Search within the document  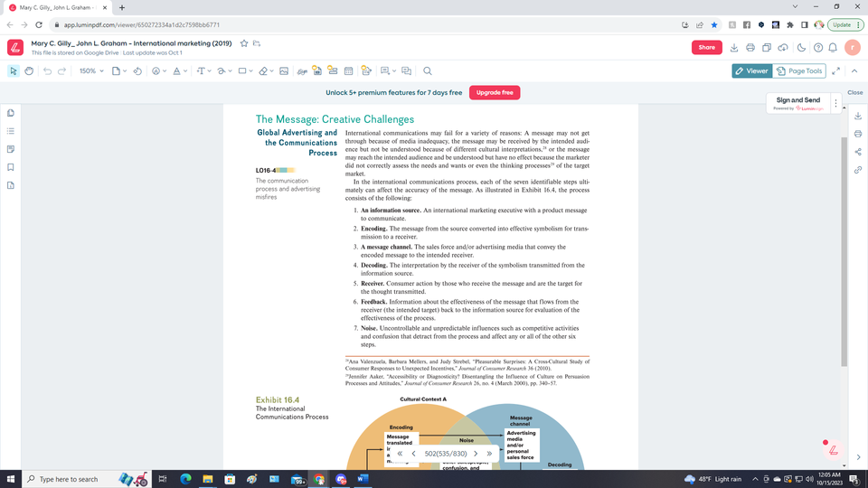[x=428, y=70]
